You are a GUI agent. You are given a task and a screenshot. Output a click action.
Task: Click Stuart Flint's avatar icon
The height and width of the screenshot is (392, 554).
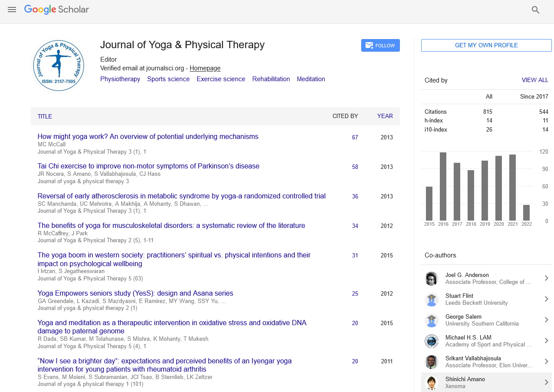coord(431,300)
